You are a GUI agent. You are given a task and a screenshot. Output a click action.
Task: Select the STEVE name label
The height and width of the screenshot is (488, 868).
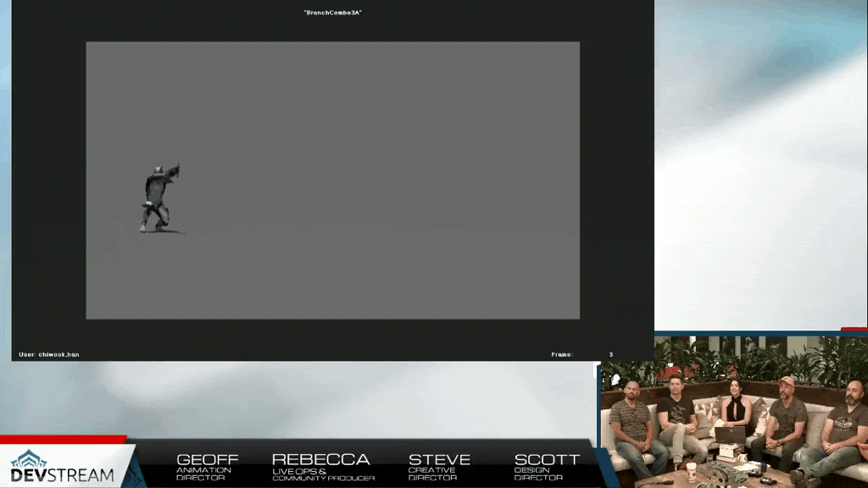point(439,459)
